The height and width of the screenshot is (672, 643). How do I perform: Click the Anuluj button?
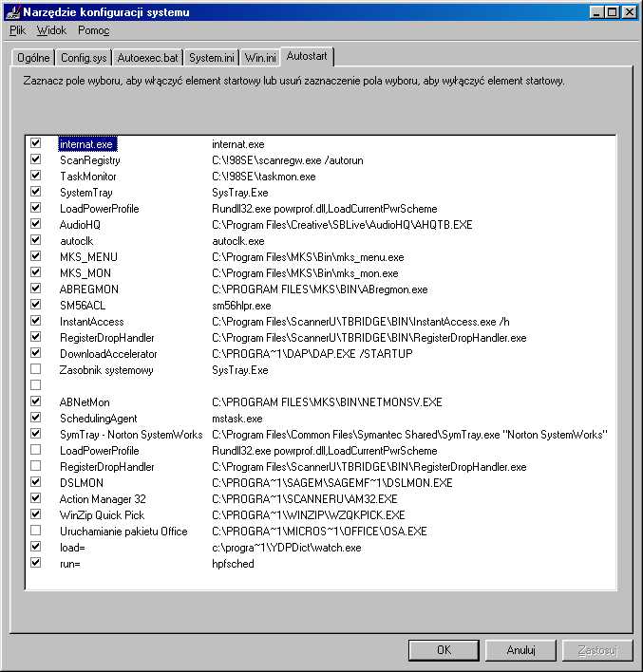[520, 650]
